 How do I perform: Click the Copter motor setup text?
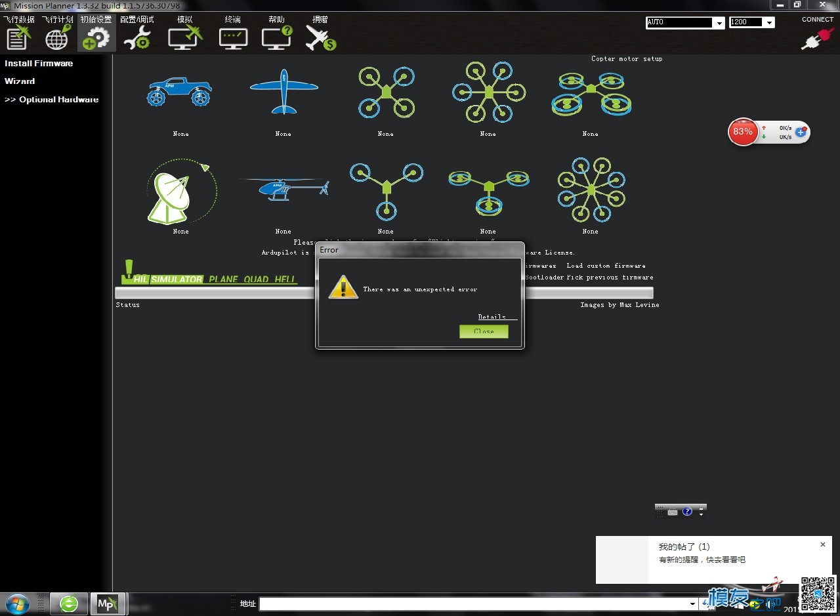point(627,59)
